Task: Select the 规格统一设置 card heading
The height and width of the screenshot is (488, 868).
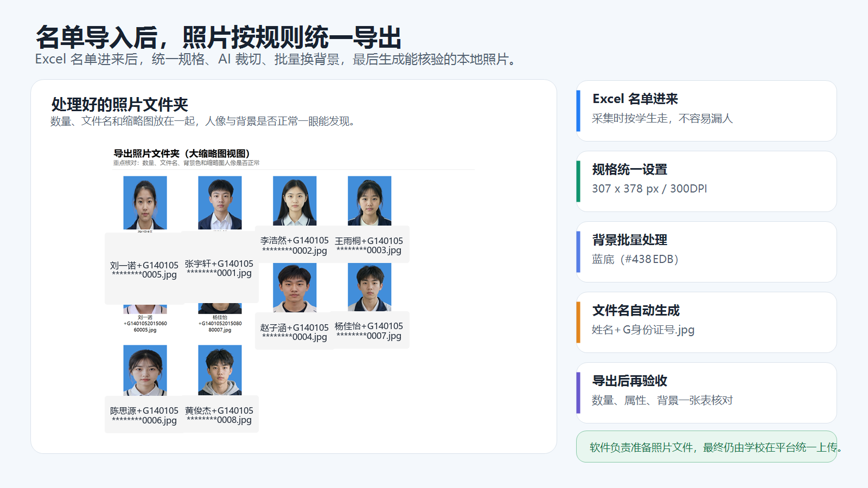Action: (x=630, y=169)
